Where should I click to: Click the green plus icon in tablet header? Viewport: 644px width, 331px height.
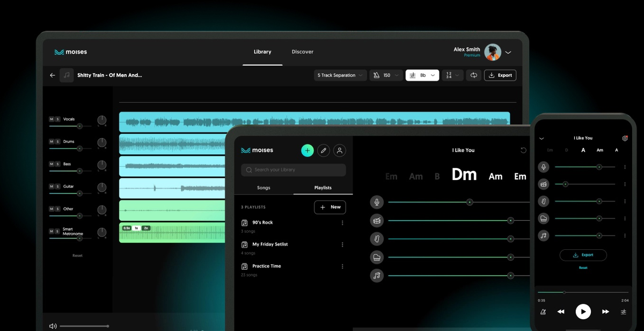[x=308, y=150]
